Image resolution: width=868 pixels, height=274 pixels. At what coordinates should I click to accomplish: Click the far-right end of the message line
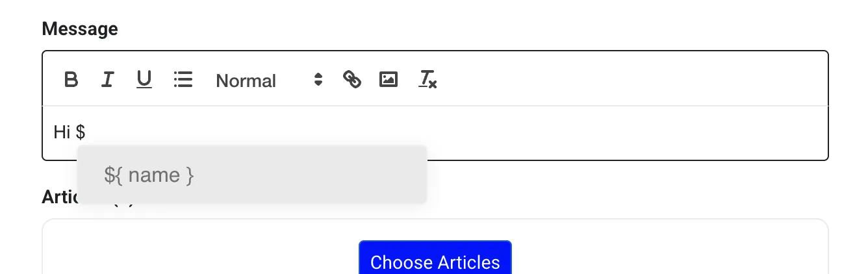812,132
